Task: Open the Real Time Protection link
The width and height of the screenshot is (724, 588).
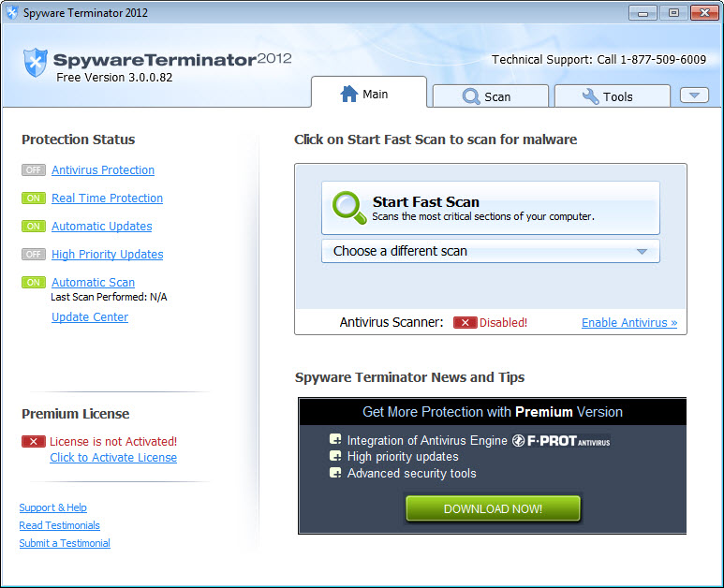Action: (x=107, y=198)
